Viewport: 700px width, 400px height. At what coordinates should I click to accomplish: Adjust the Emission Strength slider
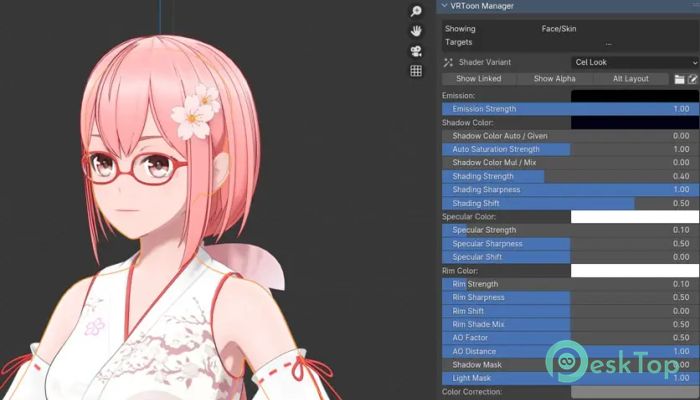(571, 109)
